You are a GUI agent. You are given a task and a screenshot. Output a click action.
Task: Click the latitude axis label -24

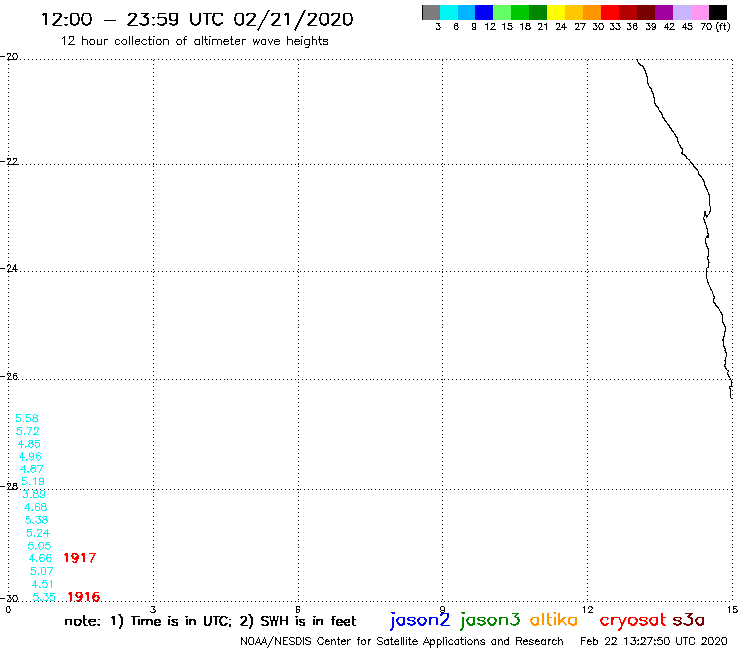pyautogui.click(x=9, y=268)
